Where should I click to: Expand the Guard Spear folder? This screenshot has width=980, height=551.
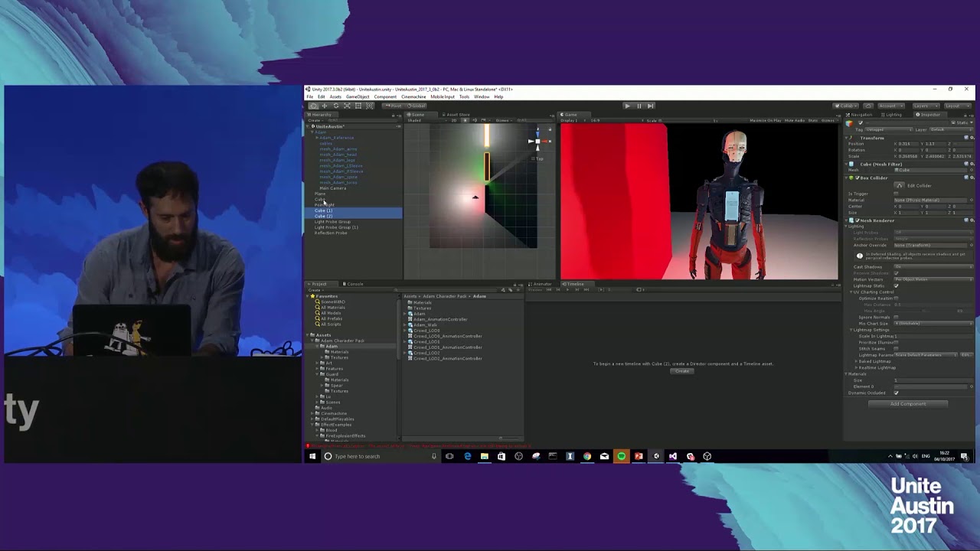click(x=322, y=385)
